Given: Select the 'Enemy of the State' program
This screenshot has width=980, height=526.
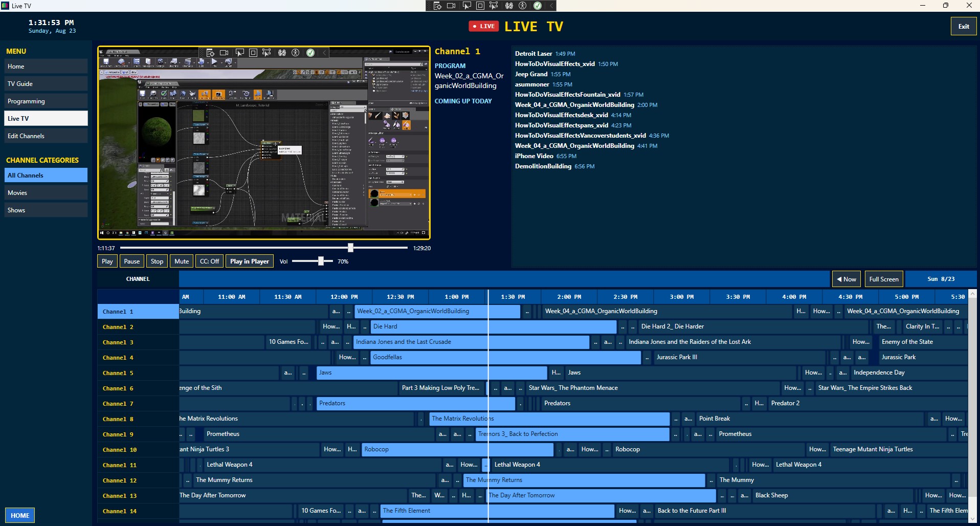Looking at the screenshot, I should click(x=923, y=342).
